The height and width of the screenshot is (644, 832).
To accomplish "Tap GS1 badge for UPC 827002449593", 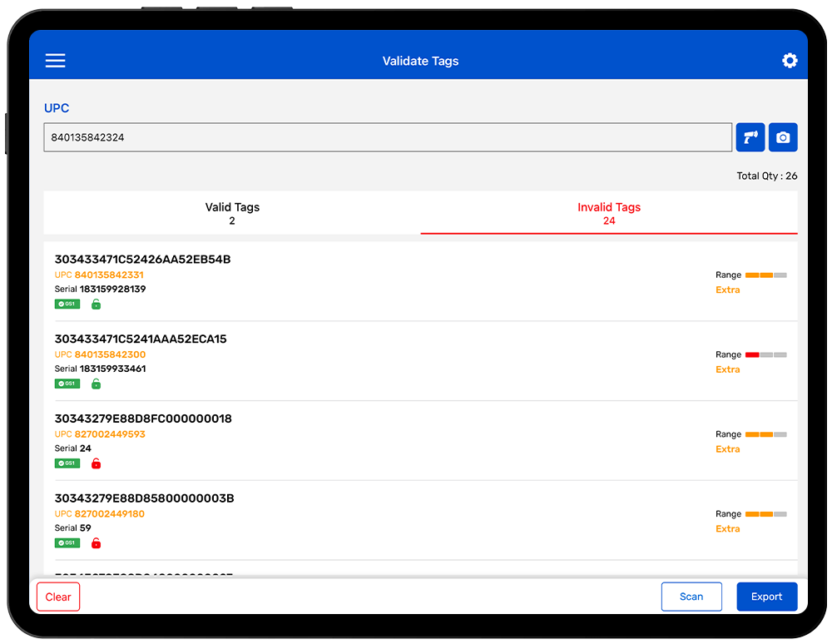I will [67, 463].
